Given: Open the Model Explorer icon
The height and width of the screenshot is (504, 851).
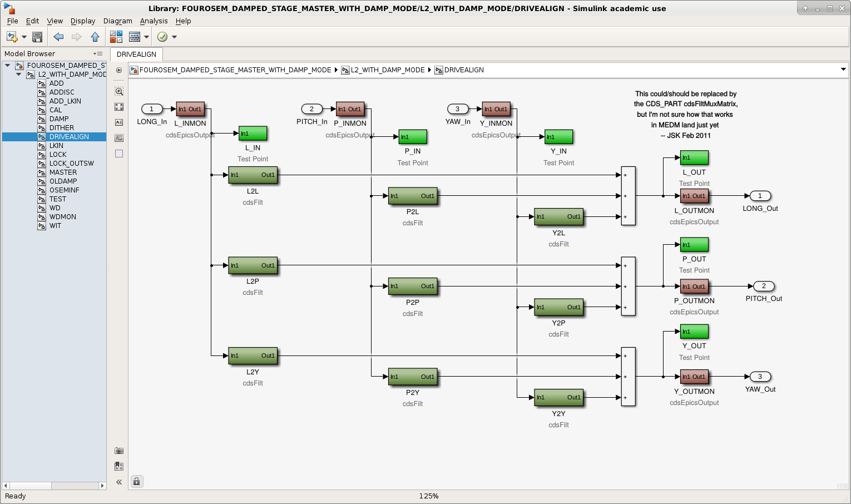Looking at the screenshot, I should 135,37.
